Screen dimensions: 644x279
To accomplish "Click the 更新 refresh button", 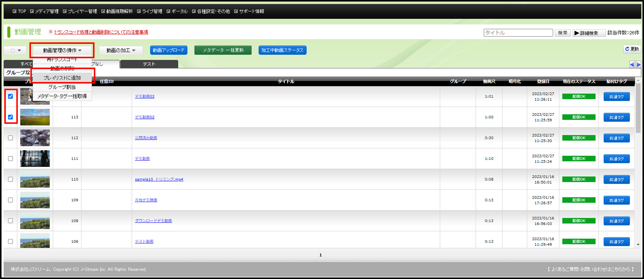I will 632,49.
